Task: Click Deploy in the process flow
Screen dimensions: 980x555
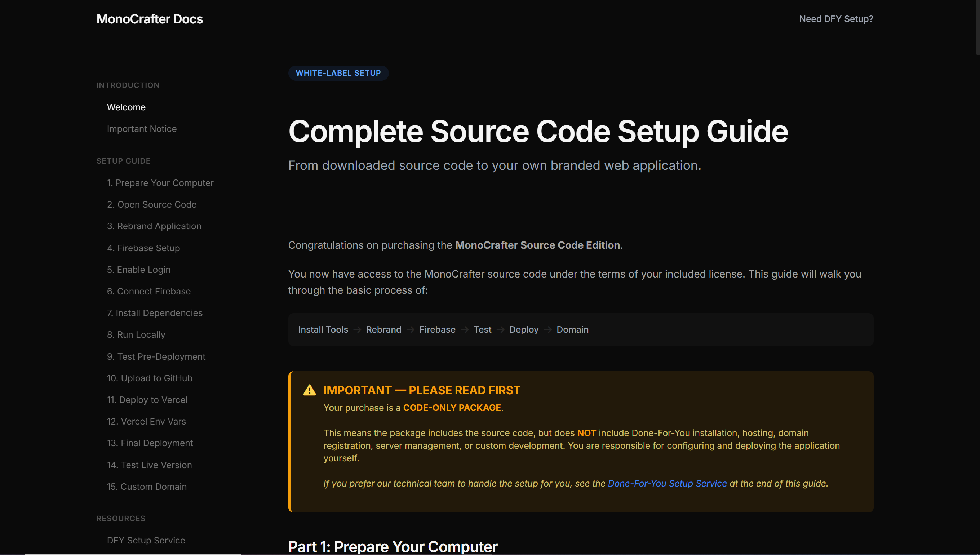Action: click(524, 330)
